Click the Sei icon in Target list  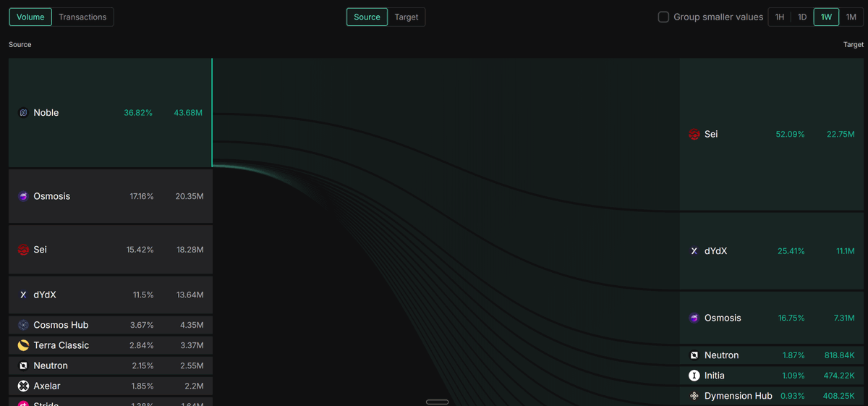pos(694,135)
